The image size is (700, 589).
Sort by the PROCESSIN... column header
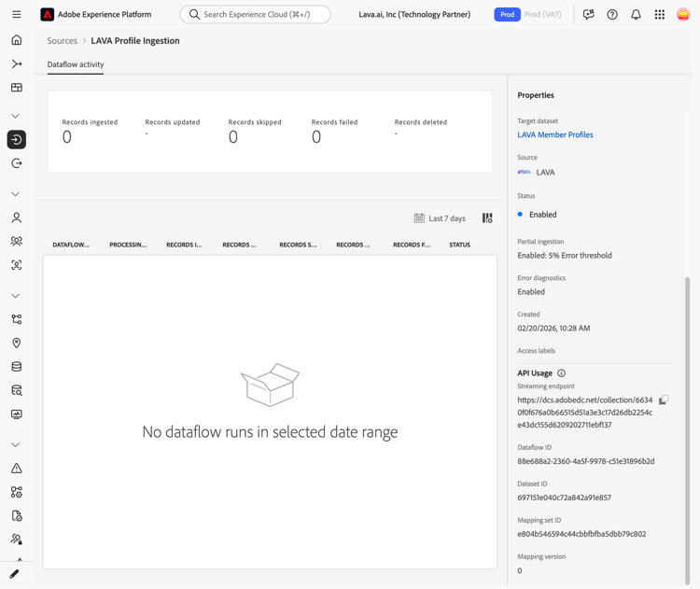pos(128,245)
